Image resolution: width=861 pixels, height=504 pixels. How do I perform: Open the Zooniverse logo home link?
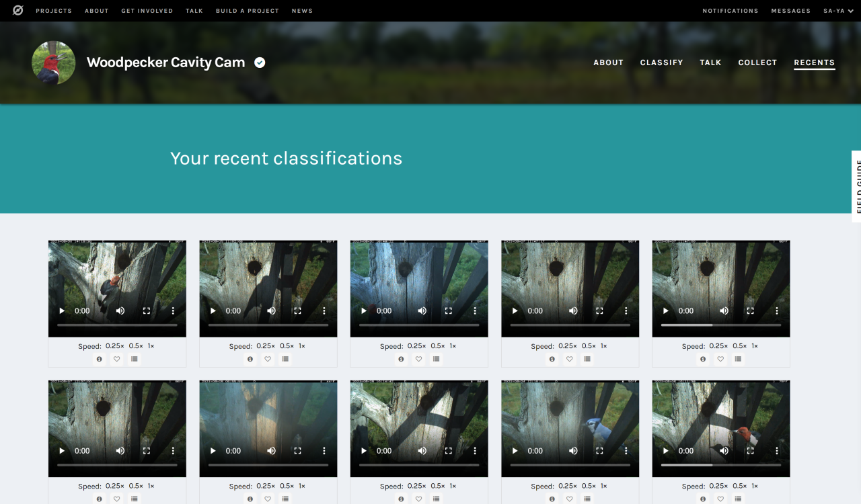[18, 11]
